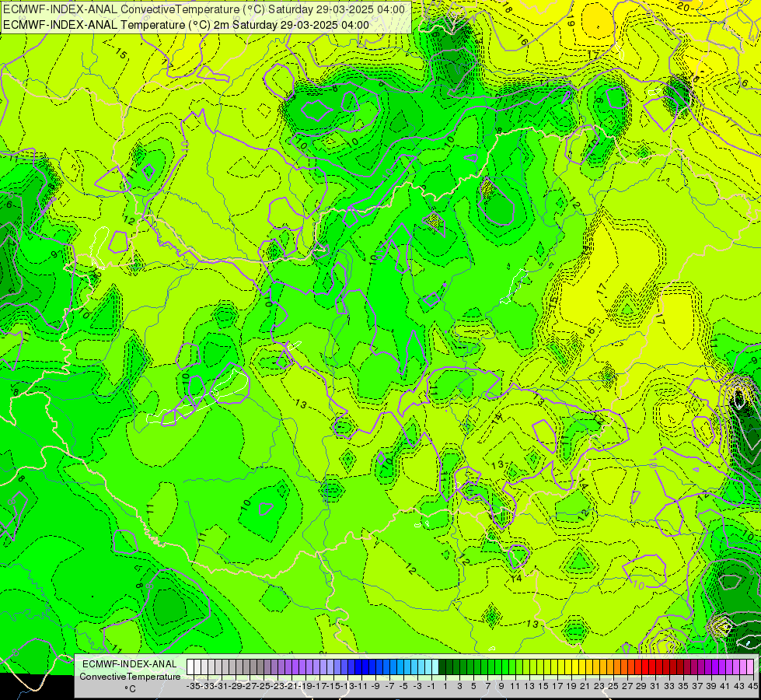761x700 pixels.
Task: Click the color scale label '45'
Action: 752,686
